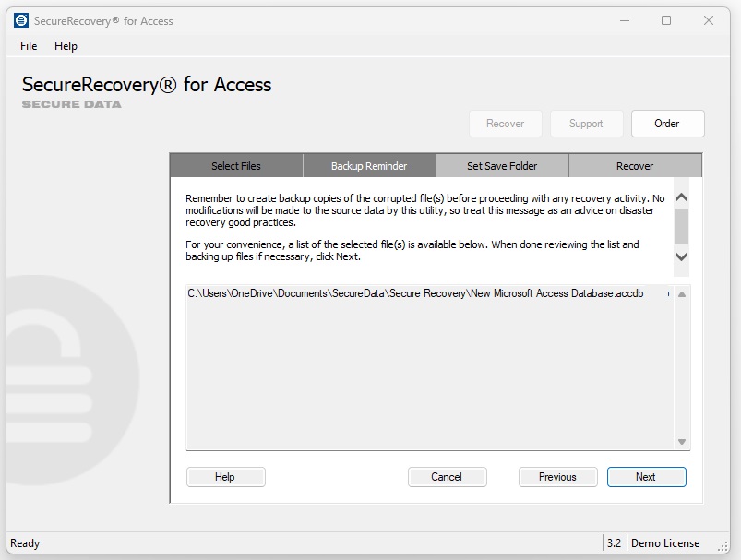Proceed by clicking Next

coord(646,477)
